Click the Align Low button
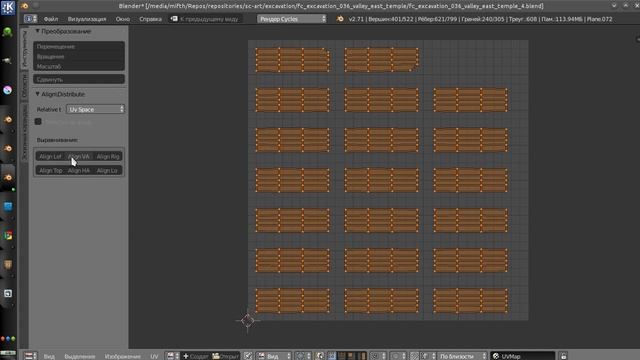 click(108, 171)
